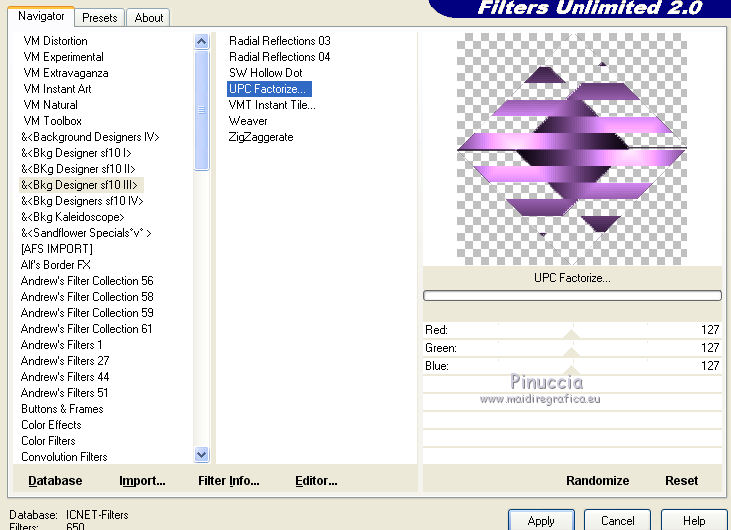Cancel the dialog
The image size is (731, 530).
[x=617, y=520]
